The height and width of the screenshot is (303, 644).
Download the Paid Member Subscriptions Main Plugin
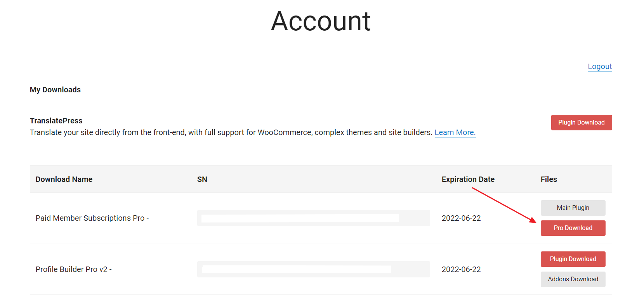coord(573,208)
